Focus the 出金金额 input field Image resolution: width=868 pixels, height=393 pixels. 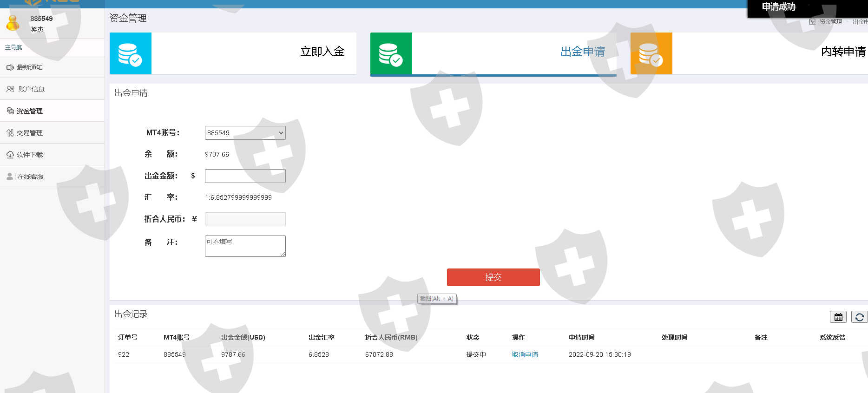pyautogui.click(x=245, y=176)
